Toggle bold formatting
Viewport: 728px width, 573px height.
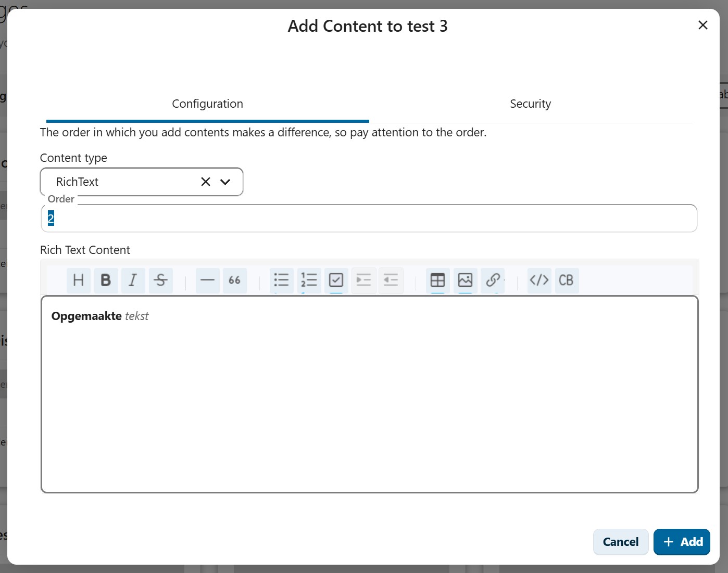[x=106, y=281]
